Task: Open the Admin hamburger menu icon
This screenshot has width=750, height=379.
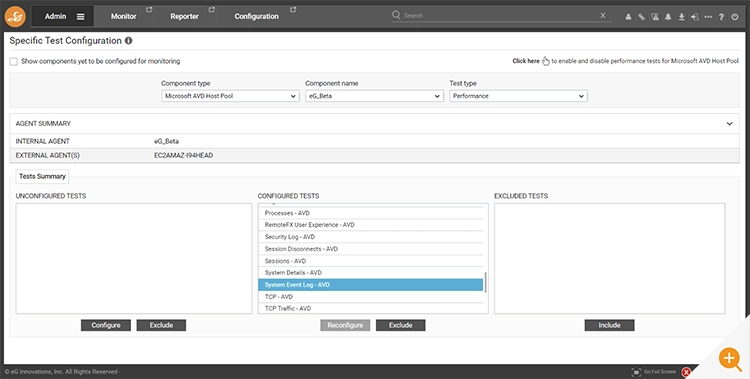Action: point(80,17)
